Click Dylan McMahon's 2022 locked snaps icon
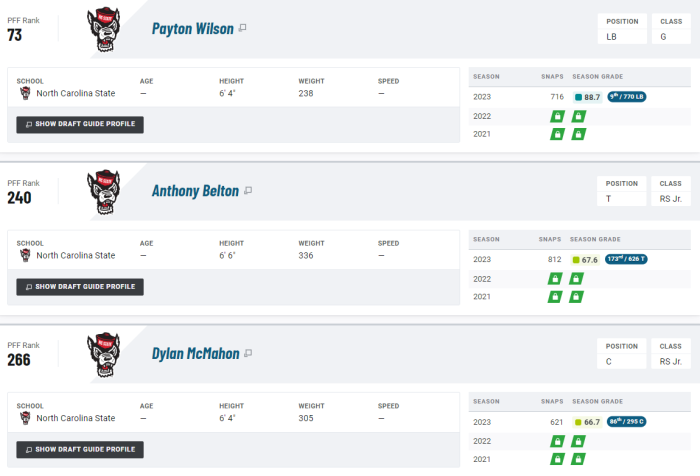 (557, 442)
